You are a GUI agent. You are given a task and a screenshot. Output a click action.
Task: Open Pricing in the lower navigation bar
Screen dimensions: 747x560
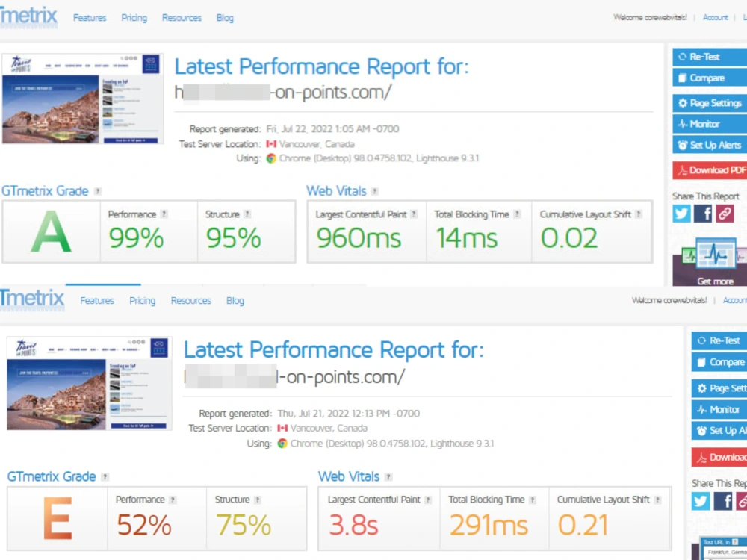tap(143, 301)
